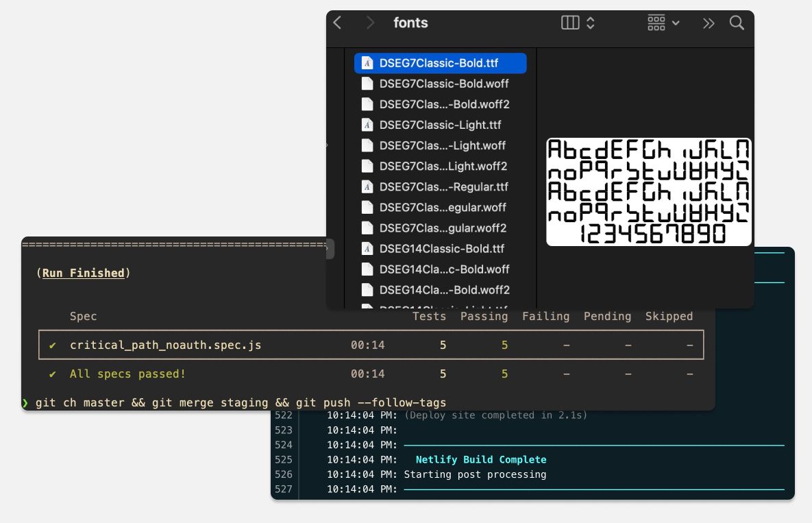Click the font preview thumbnail

coord(648,192)
